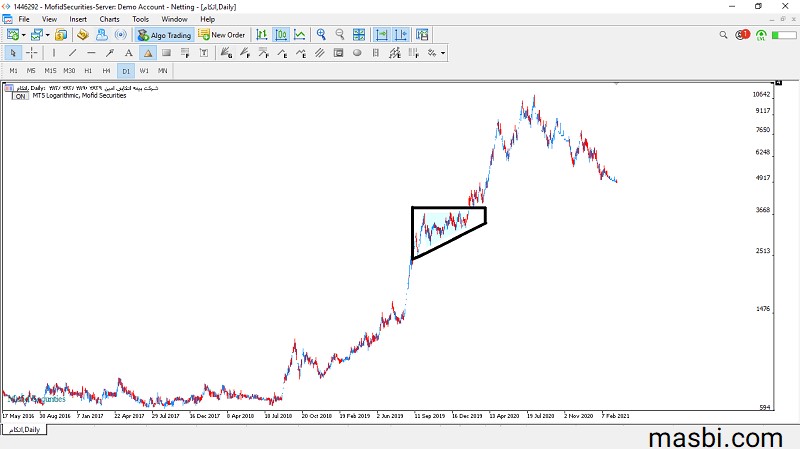Switch chart to candlestick view

coord(281,35)
